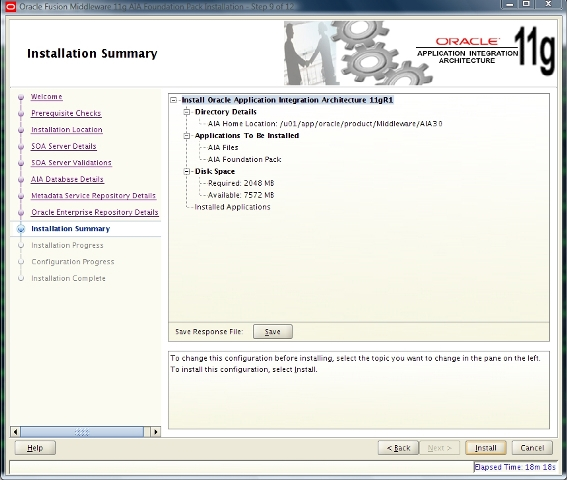Open Oracle Enterprise Repository Details
567x480 pixels.
point(95,212)
